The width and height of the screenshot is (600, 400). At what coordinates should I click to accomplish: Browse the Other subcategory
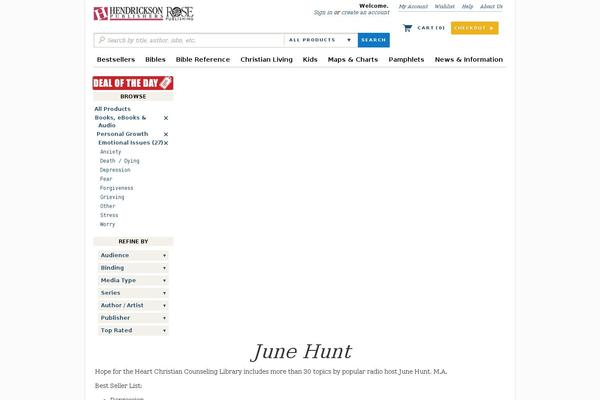[108, 206]
